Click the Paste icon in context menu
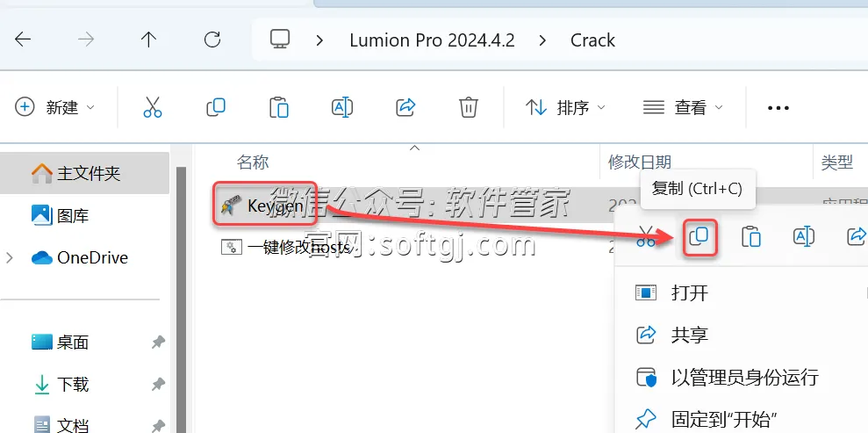This screenshot has width=868, height=433. pos(750,237)
